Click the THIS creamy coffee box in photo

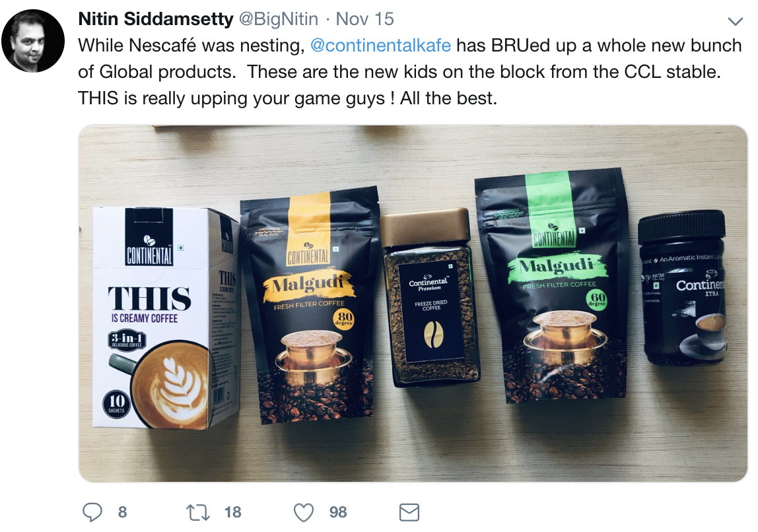coord(165,318)
